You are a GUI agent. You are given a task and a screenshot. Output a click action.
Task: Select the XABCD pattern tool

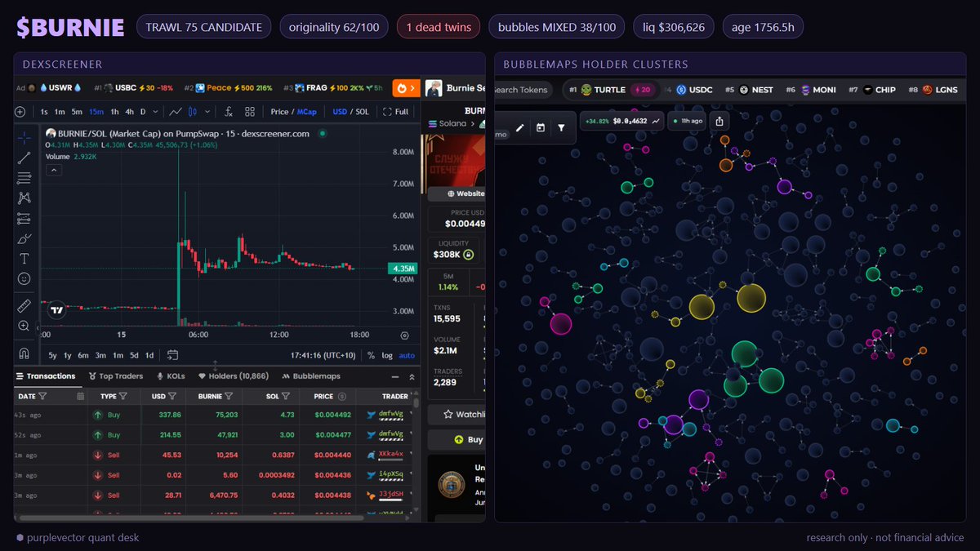click(24, 198)
